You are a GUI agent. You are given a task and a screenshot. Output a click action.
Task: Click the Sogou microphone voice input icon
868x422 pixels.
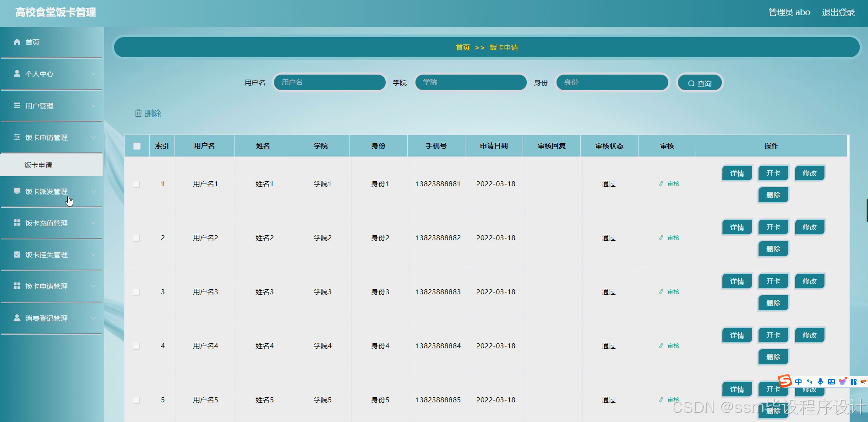tap(820, 382)
